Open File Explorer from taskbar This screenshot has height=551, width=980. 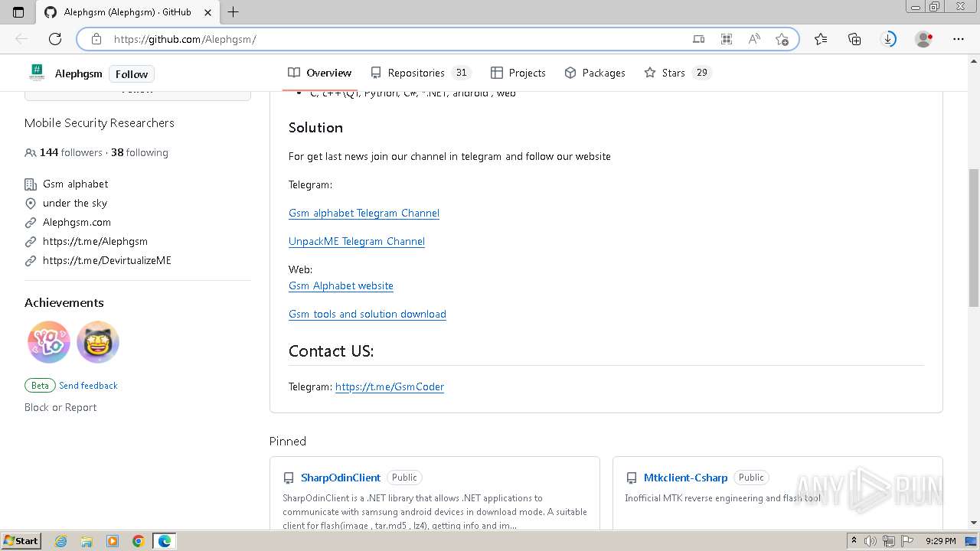pyautogui.click(x=87, y=541)
